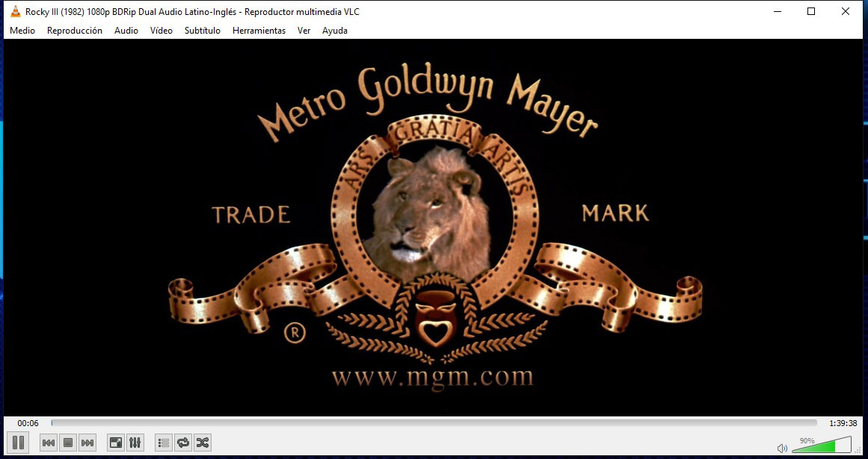Close the VLC player window

tap(846, 11)
